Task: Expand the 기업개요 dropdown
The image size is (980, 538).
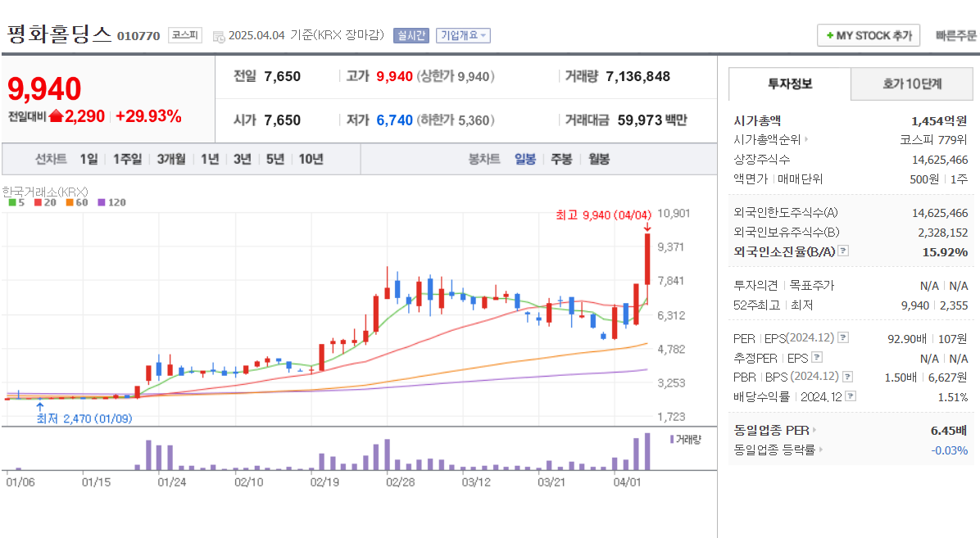Action: click(463, 35)
